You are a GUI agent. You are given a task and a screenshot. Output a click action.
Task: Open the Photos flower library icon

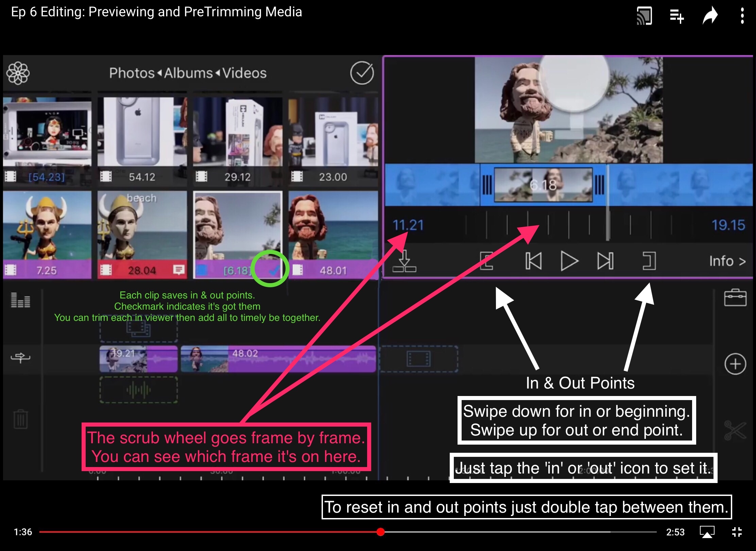18,73
